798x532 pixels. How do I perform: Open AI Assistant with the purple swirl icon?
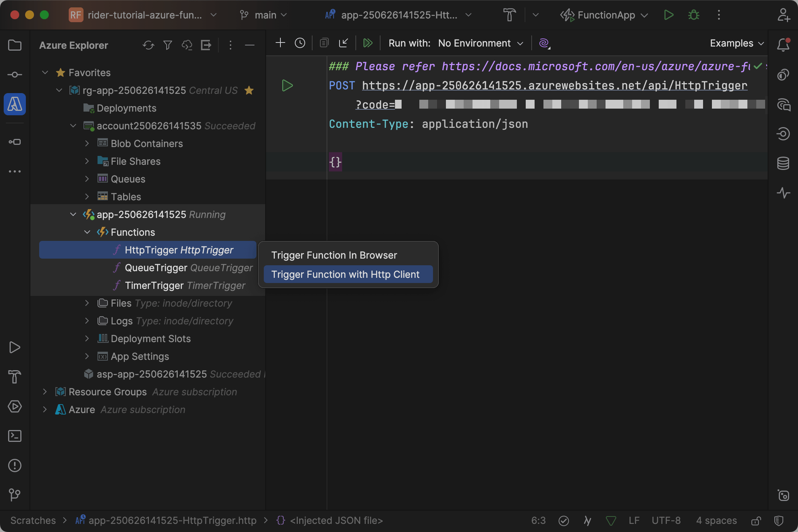(544, 43)
